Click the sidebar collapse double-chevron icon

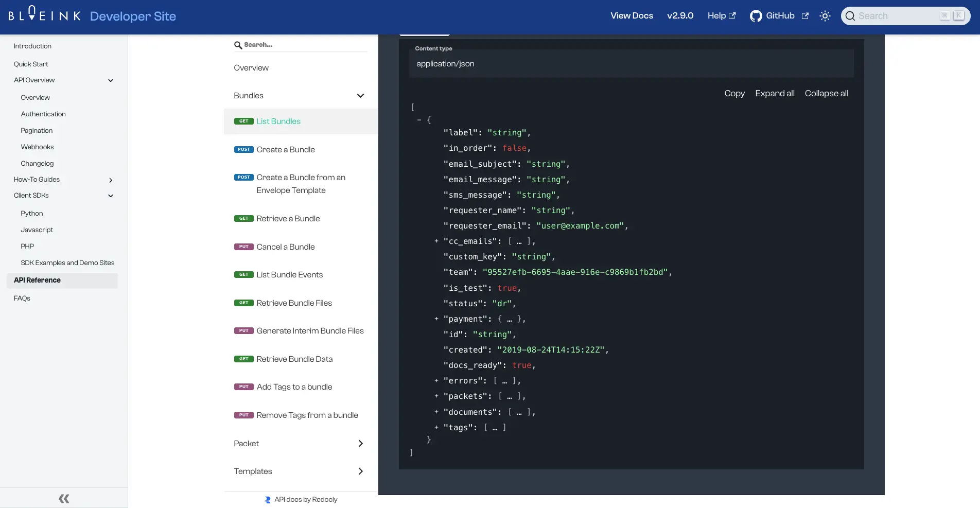(64, 498)
